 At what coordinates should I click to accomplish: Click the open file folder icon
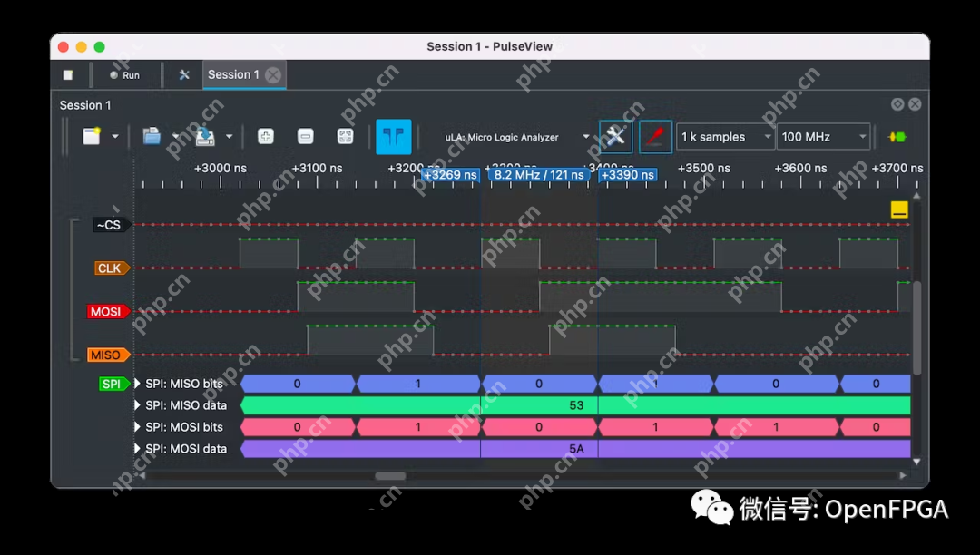[x=152, y=137]
